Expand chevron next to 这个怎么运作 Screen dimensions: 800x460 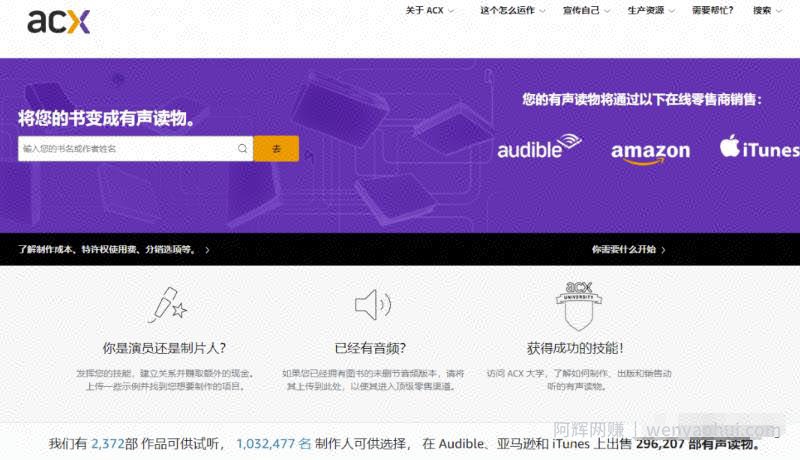[x=542, y=11]
